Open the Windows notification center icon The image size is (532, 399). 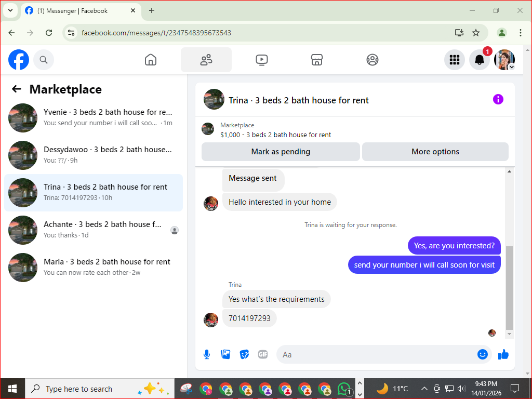[515, 389]
